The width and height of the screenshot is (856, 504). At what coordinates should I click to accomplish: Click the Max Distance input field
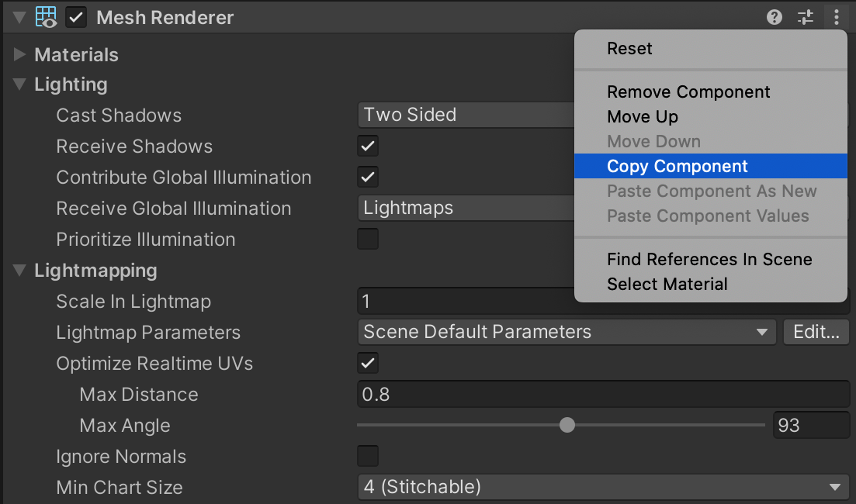(x=603, y=394)
